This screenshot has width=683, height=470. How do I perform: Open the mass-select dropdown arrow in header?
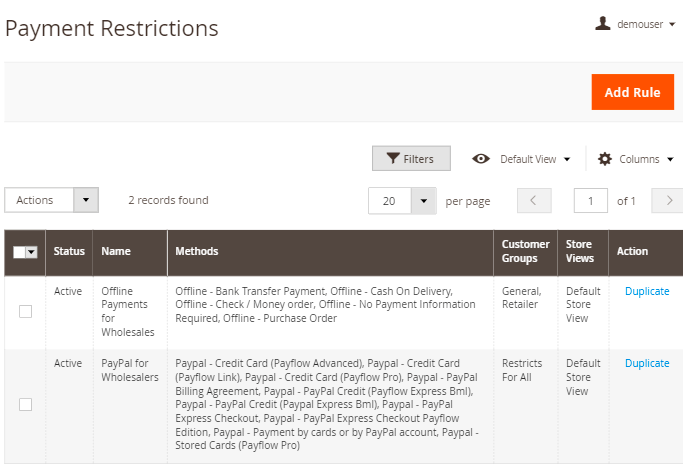click(32, 253)
